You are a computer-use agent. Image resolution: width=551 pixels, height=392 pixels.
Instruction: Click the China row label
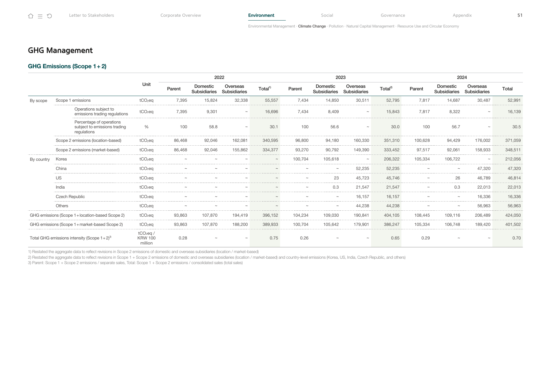61,169
